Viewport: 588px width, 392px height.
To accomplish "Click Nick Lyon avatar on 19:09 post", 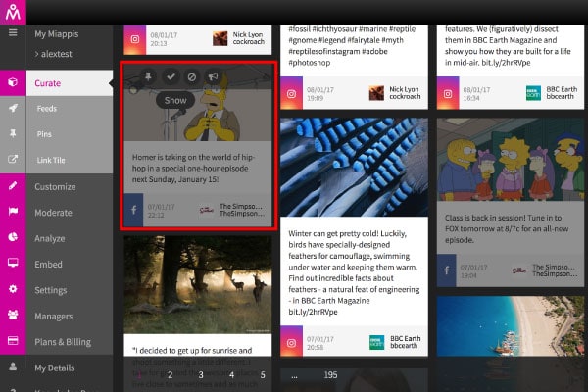I will 376,93.
